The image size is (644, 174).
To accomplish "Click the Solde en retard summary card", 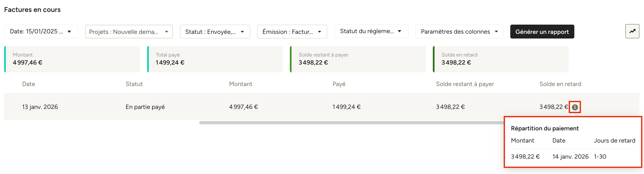I will point(501,59).
